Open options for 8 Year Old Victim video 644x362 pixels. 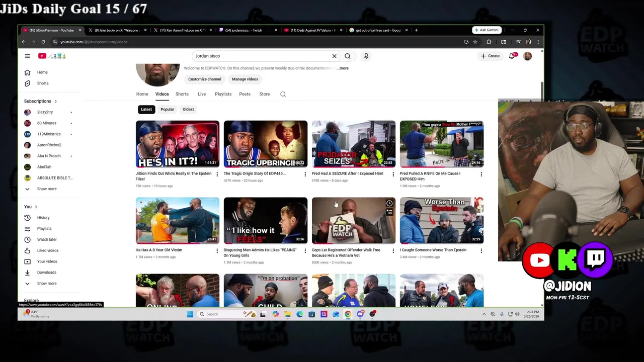(217, 251)
